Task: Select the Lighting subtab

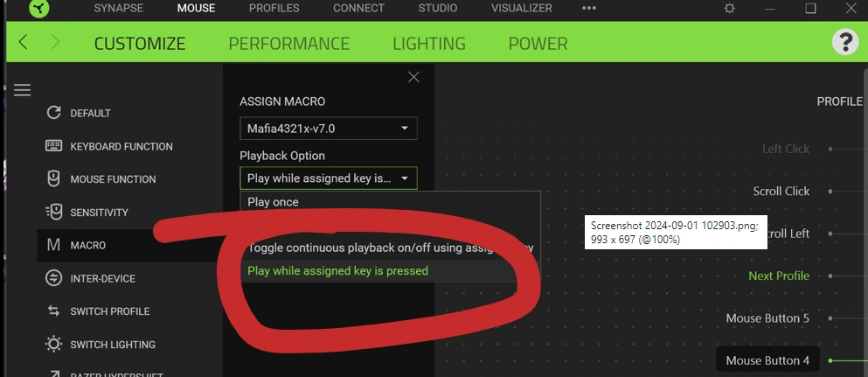Action: coord(429,43)
